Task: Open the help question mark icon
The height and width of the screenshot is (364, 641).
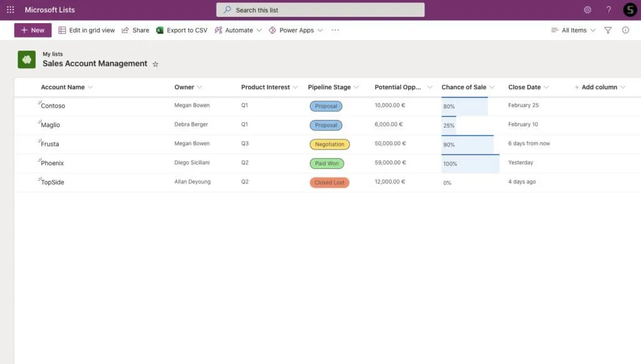Action: coord(608,10)
